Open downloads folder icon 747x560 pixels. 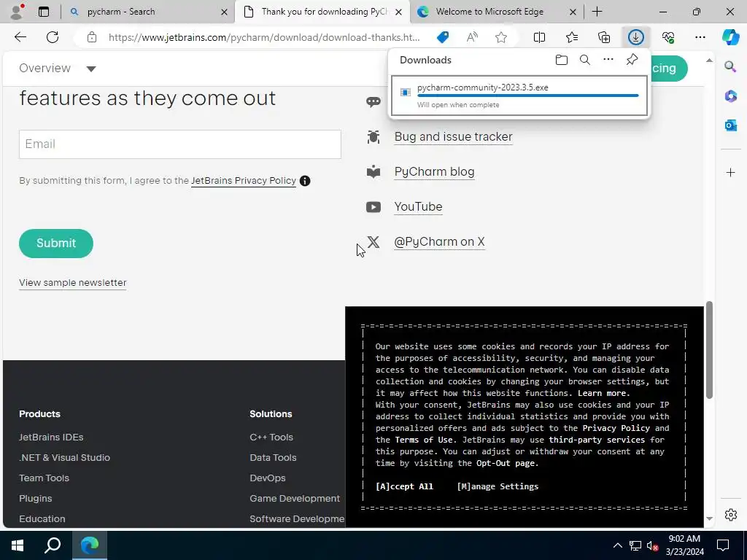coord(561,60)
